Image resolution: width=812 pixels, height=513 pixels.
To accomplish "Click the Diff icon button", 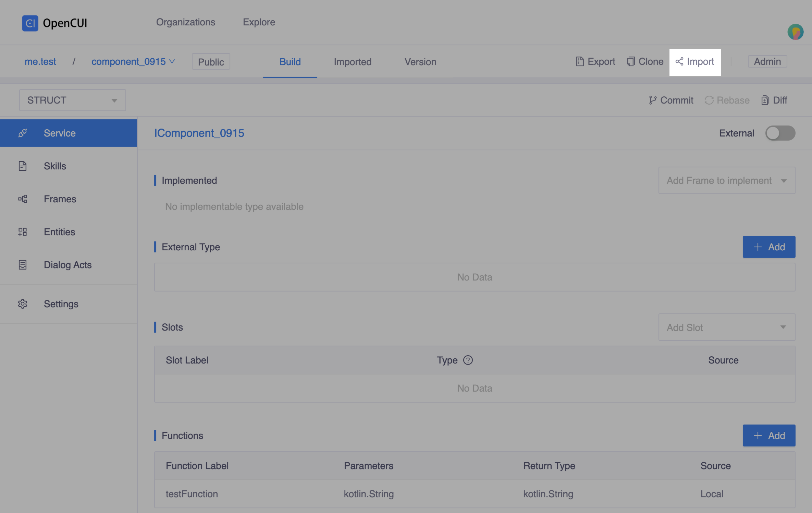I will pyautogui.click(x=775, y=99).
